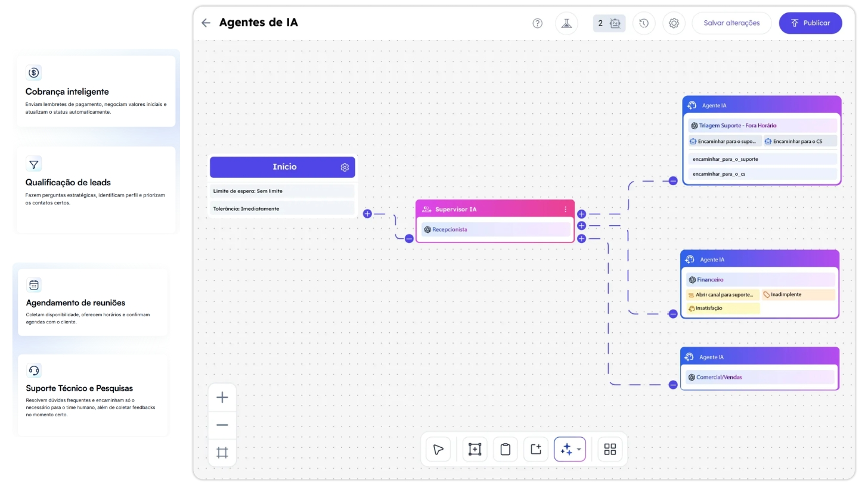Zoom in with the plus button

pyautogui.click(x=222, y=397)
